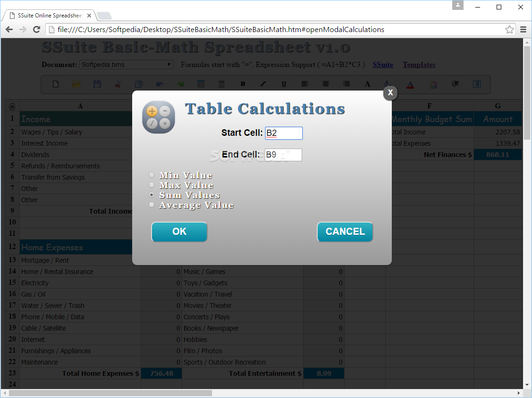Click the font size A icon

[x=388, y=84]
